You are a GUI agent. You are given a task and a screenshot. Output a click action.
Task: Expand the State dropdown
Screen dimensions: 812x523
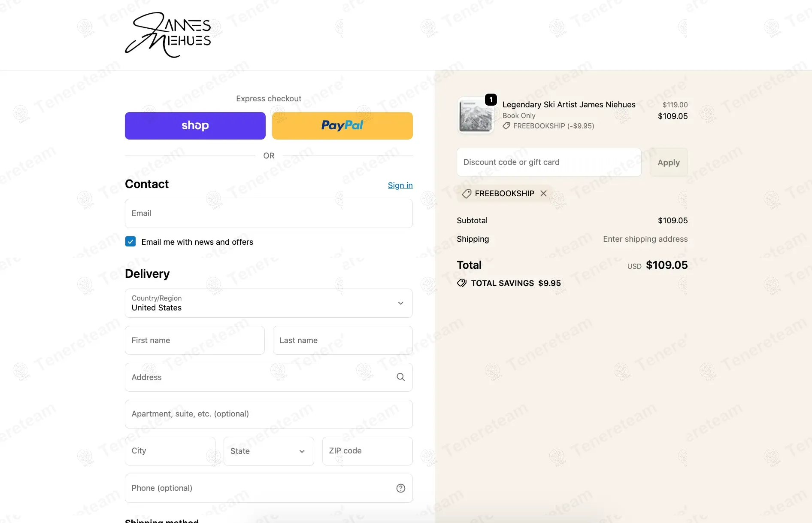pyautogui.click(x=269, y=451)
